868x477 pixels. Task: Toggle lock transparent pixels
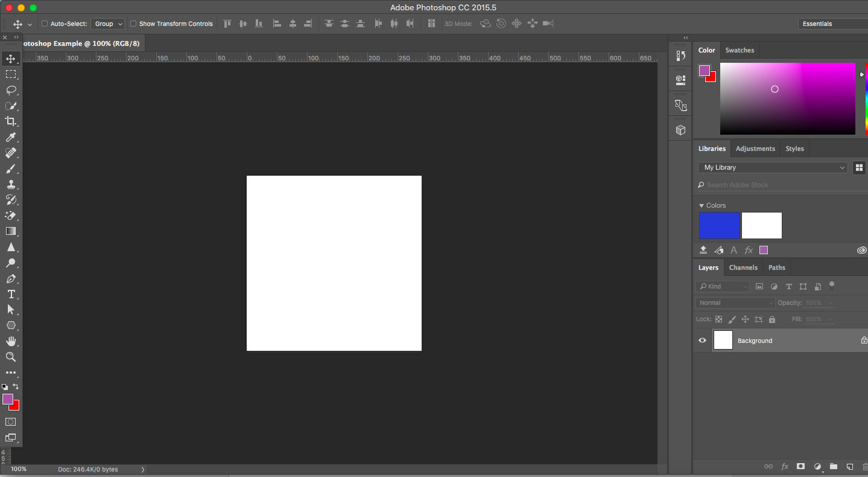[x=718, y=319]
